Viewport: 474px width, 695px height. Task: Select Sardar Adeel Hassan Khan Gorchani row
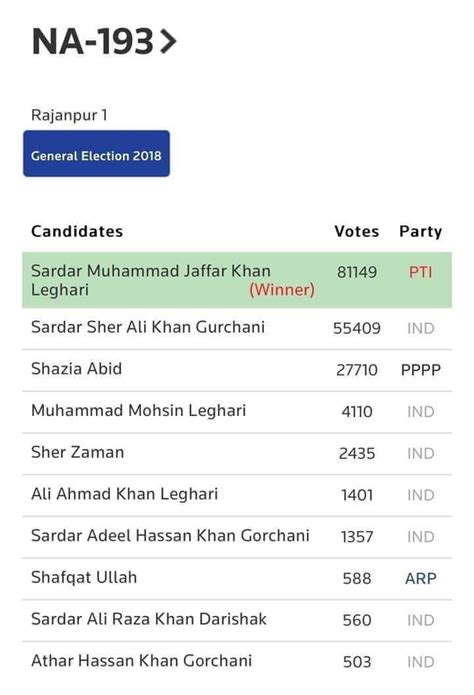[237, 537]
